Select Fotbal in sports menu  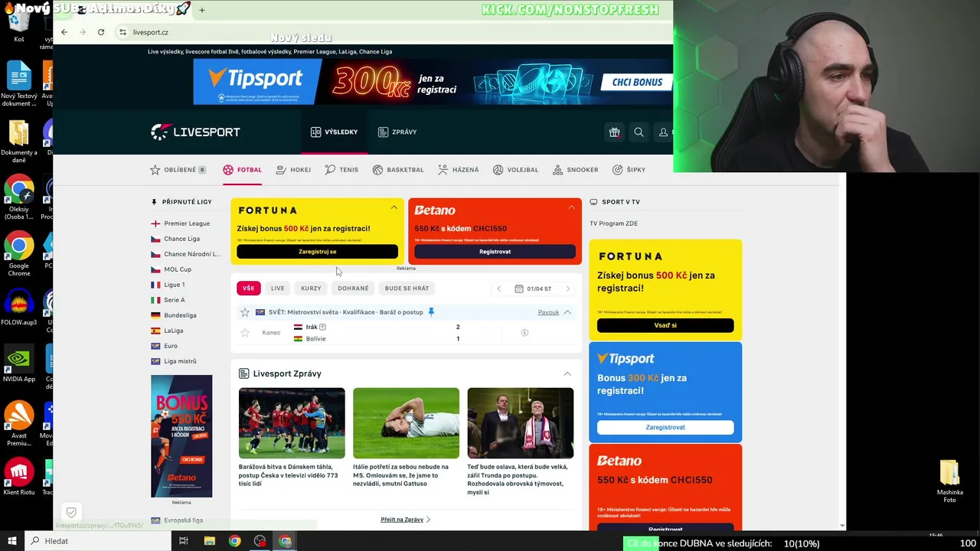tap(242, 170)
